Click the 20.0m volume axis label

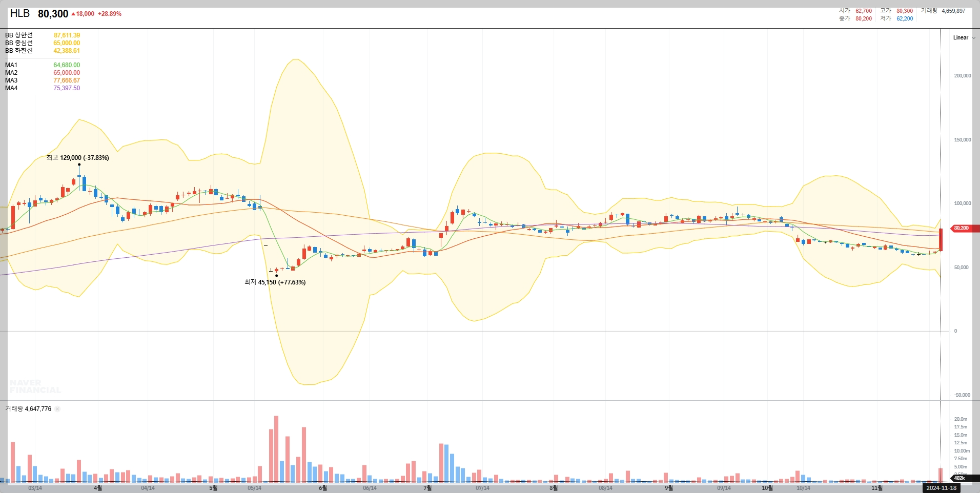tap(961, 419)
